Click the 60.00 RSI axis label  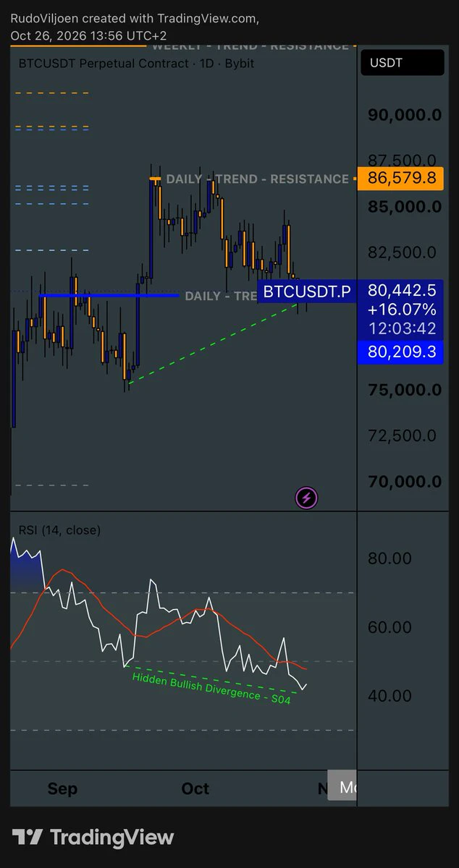[x=391, y=627]
